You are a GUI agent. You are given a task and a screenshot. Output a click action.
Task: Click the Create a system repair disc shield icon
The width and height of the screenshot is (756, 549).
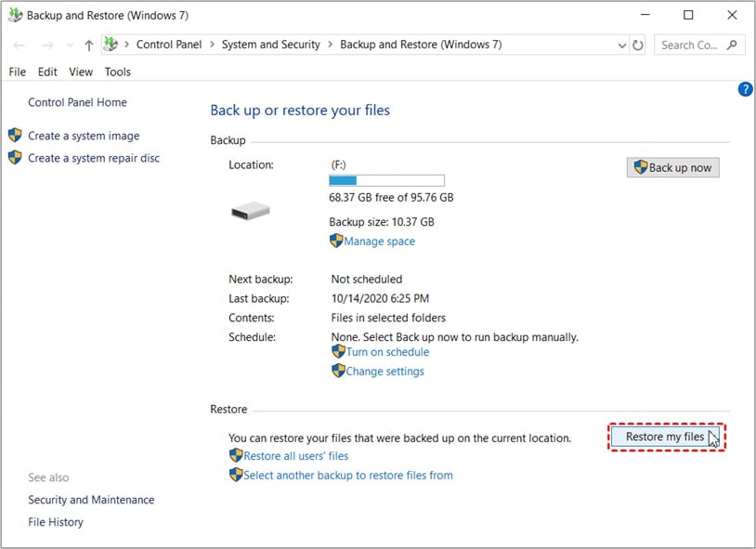click(14, 158)
